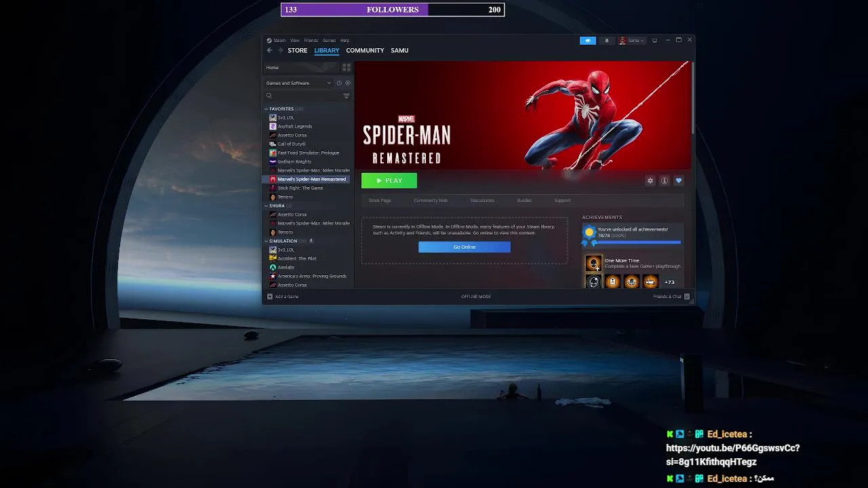The width and height of the screenshot is (868, 488).
Task: Open the Steam menu
Action: 279,40
